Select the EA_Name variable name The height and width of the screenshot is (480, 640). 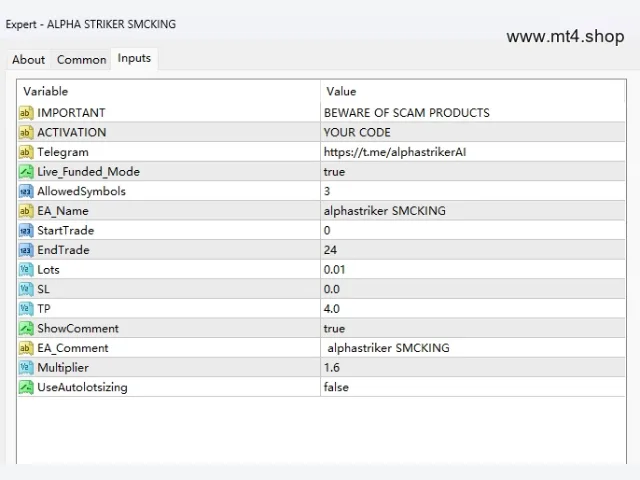point(63,211)
